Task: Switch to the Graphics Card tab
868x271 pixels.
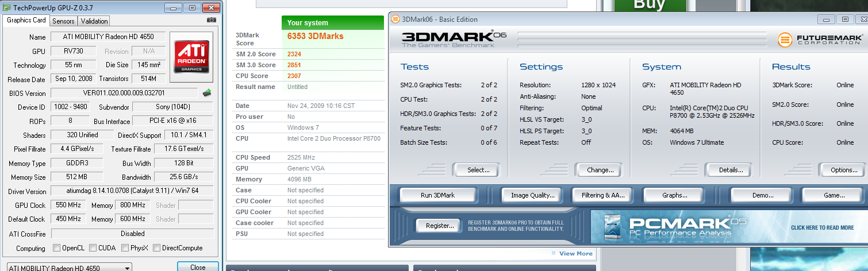Action: (26, 20)
